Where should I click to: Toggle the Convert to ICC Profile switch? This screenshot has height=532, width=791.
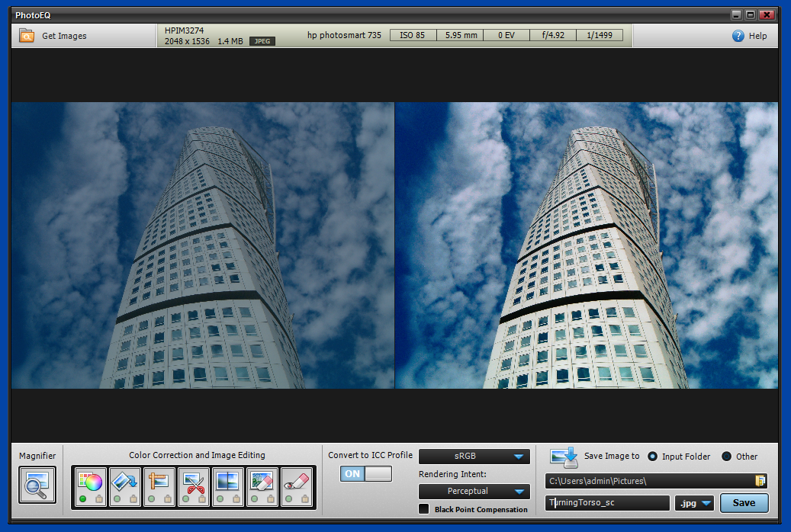pyautogui.click(x=365, y=474)
